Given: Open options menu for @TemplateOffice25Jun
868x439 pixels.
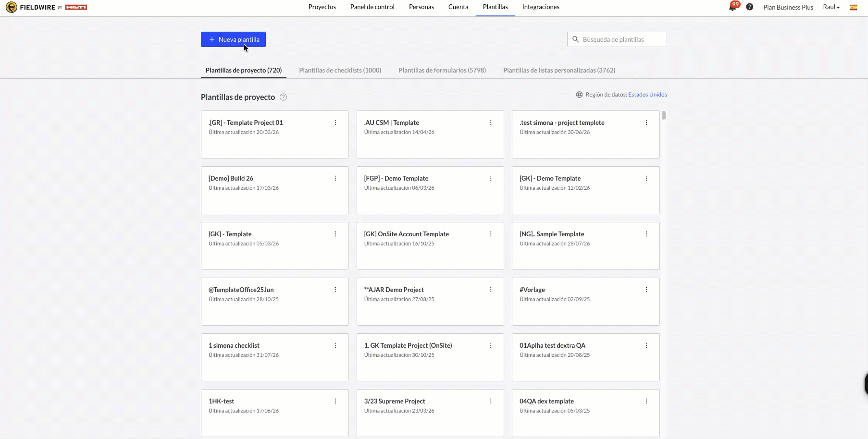Looking at the screenshot, I should pos(335,290).
